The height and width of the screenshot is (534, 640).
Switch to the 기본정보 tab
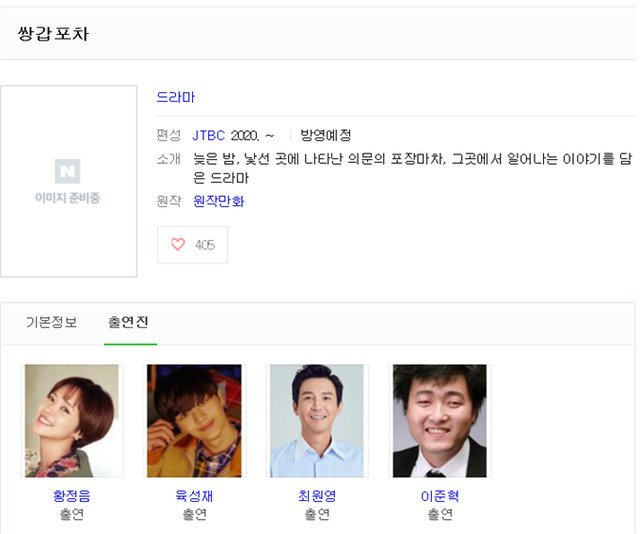pyautogui.click(x=51, y=322)
